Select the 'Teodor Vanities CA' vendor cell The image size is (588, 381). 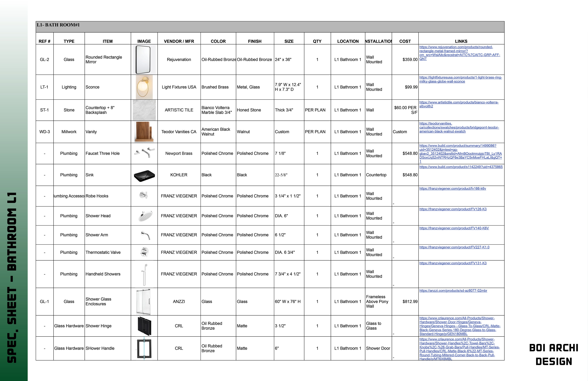pos(179,132)
